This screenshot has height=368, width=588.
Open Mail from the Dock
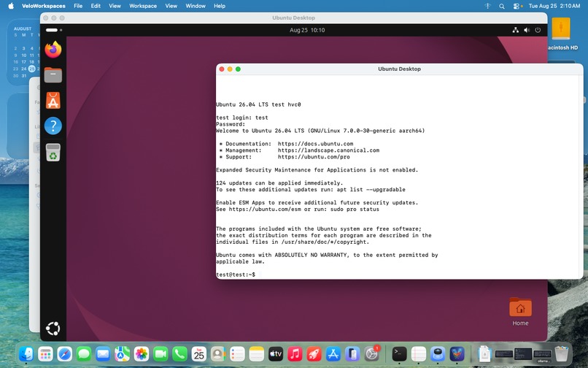point(103,353)
